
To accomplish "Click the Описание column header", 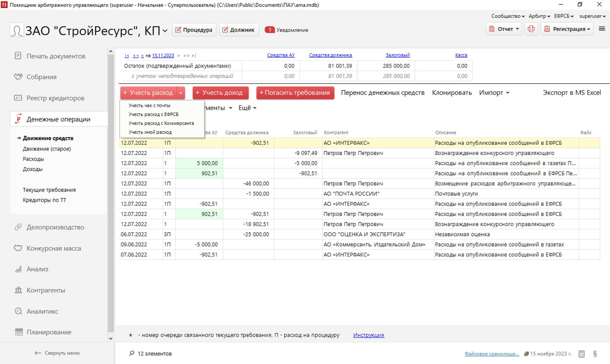I will tap(446, 132).
